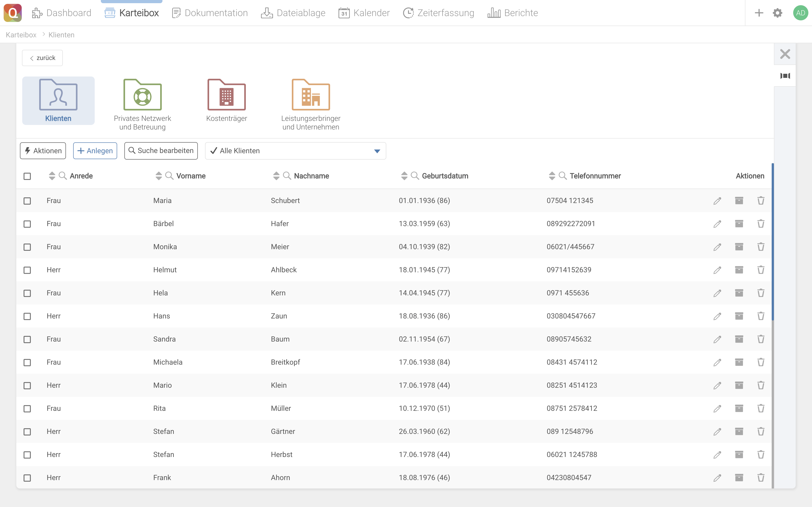Open the Zeiterfassung tab
Screen dimensions: 812x507
(x=439, y=13)
